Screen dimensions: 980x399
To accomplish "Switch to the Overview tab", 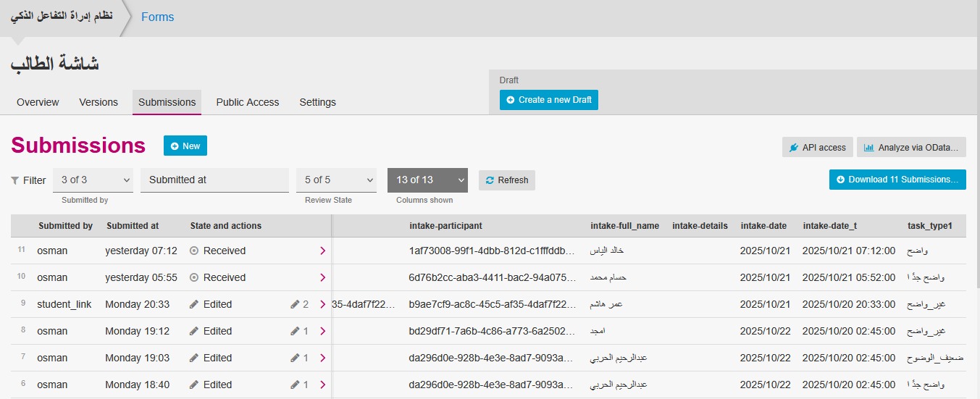I will tap(38, 102).
